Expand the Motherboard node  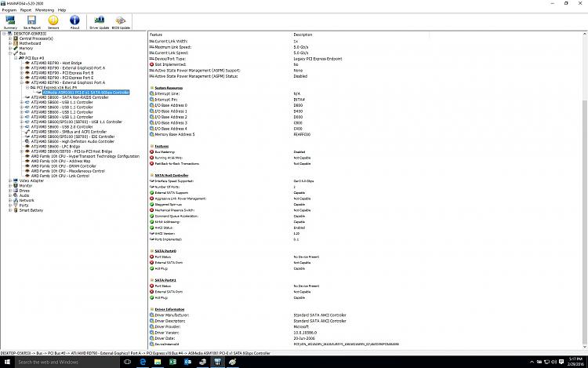coord(10,43)
